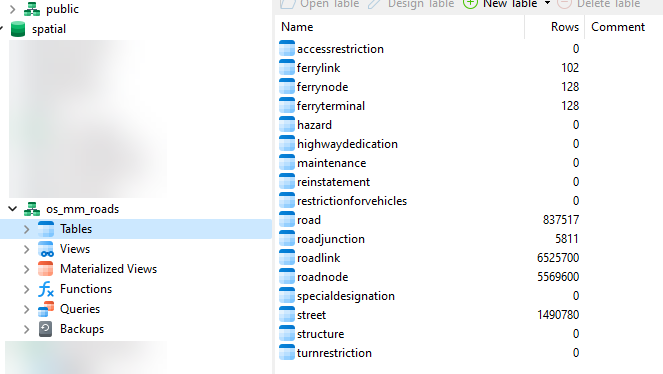663x374 pixels.
Task: Click the Views glasses icon
Action: point(46,249)
